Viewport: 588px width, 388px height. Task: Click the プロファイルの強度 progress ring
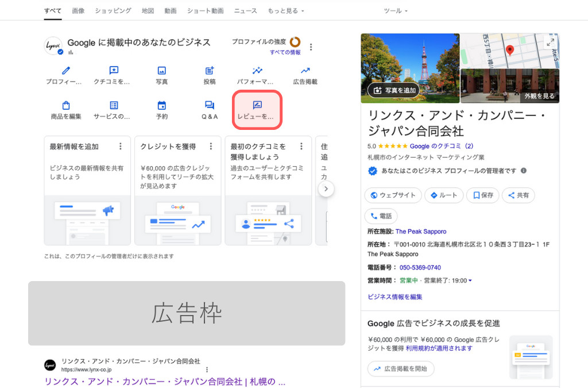(x=295, y=43)
